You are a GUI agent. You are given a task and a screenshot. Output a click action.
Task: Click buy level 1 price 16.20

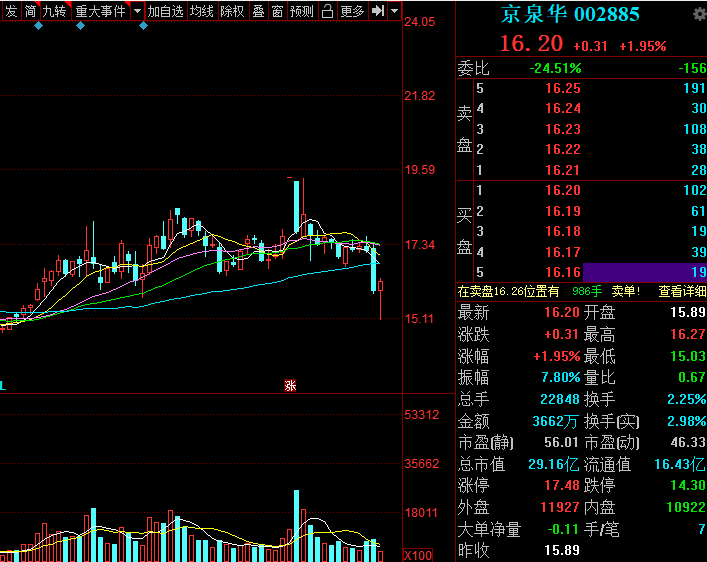click(x=563, y=190)
